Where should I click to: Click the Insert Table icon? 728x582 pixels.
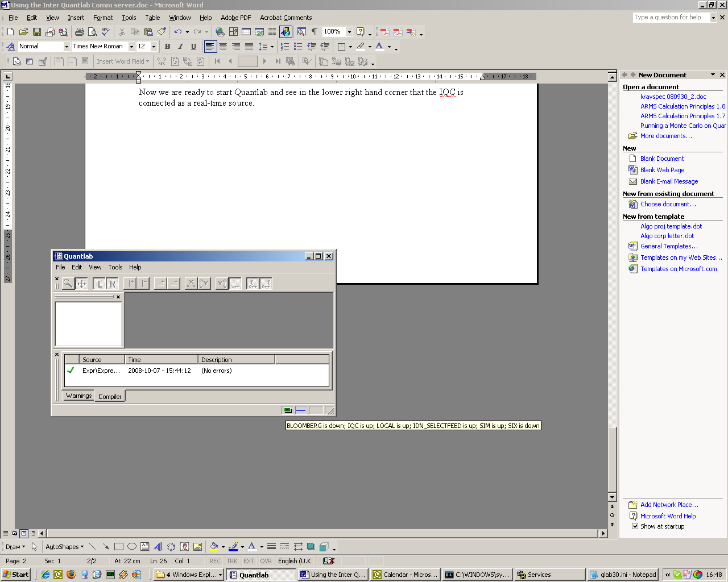coord(246,32)
